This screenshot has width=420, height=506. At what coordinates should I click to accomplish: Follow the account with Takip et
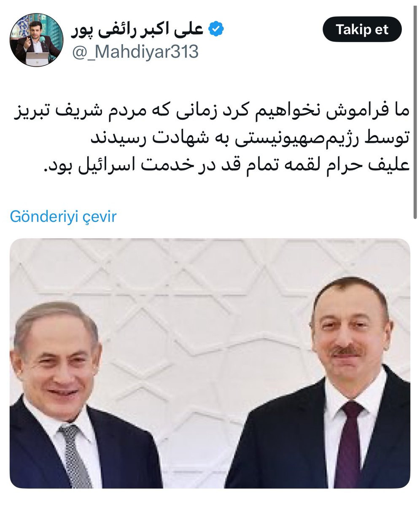362,30
